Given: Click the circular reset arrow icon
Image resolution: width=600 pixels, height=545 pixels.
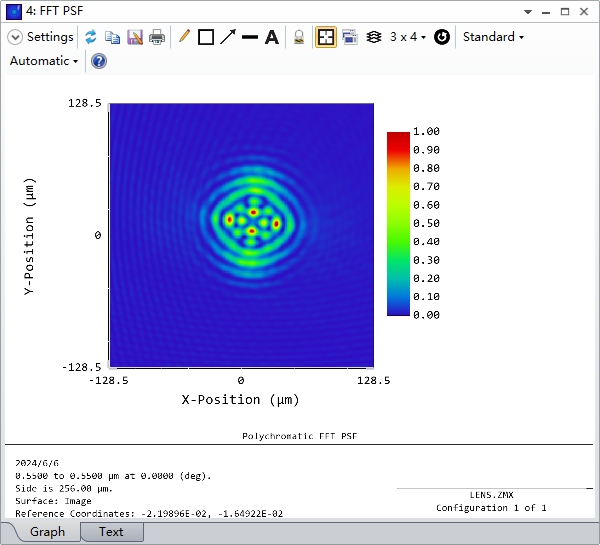Looking at the screenshot, I should coord(442,37).
